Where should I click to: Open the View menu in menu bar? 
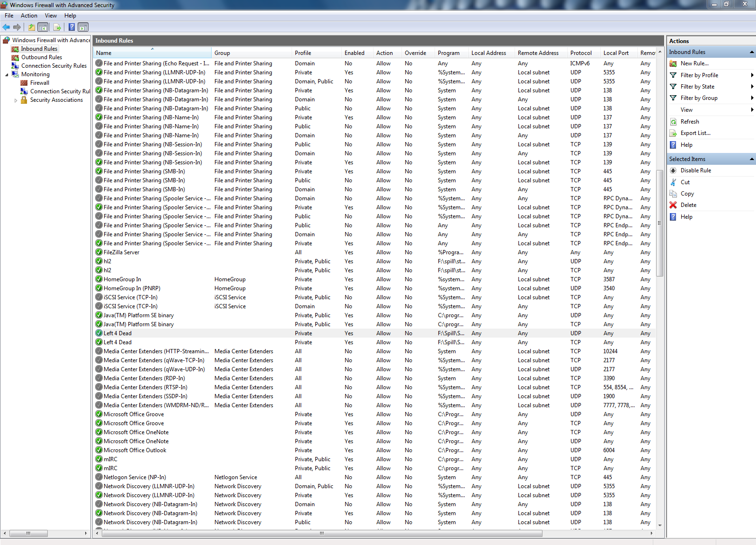pyautogui.click(x=51, y=16)
